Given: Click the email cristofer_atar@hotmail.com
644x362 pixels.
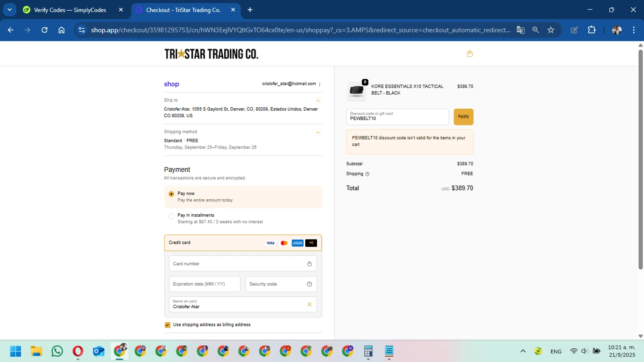Looking at the screenshot, I should pyautogui.click(x=289, y=84).
